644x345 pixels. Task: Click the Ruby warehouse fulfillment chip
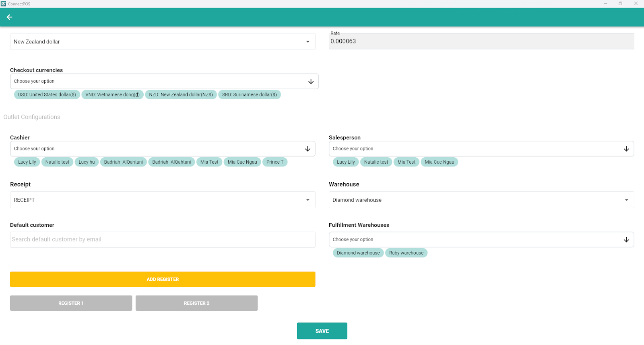pos(406,253)
